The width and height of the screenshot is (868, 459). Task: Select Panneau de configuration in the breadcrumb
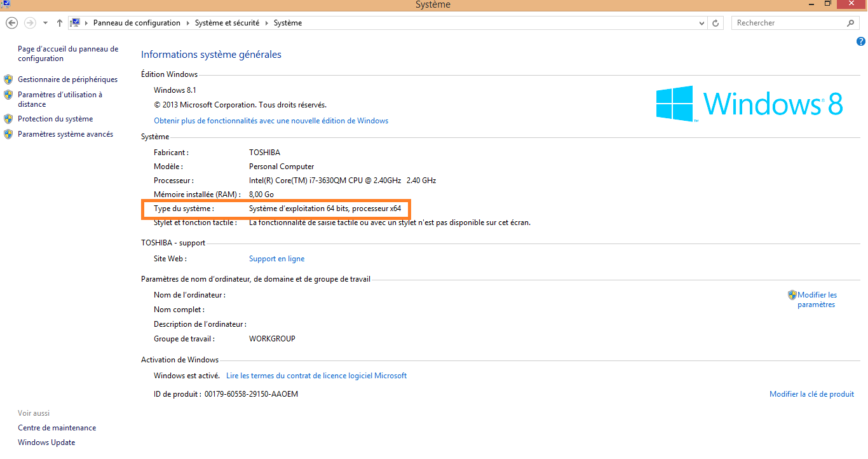coord(137,23)
